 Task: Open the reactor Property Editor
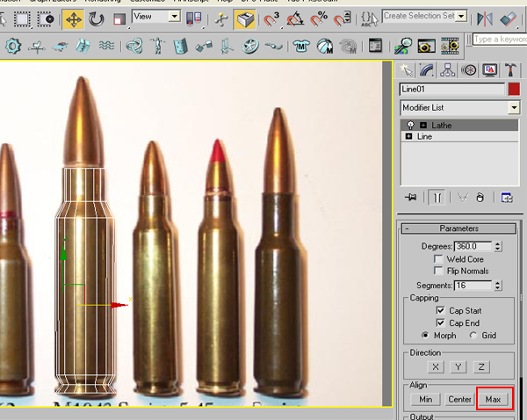375,46
